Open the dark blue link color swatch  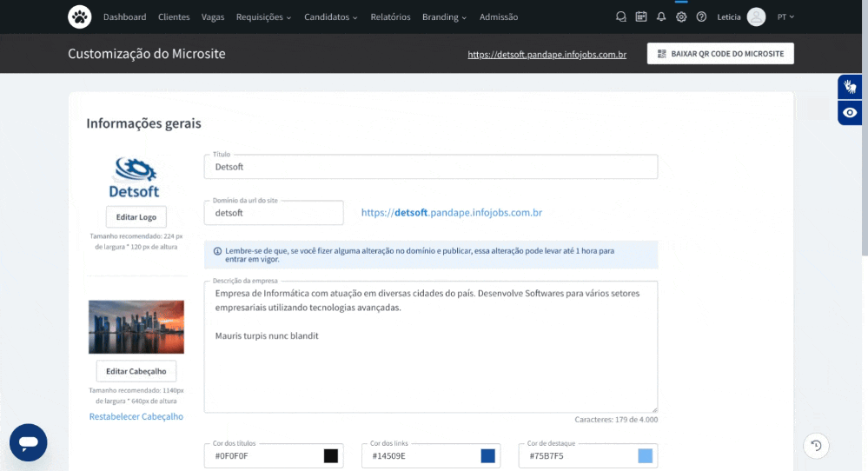tap(487, 455)
